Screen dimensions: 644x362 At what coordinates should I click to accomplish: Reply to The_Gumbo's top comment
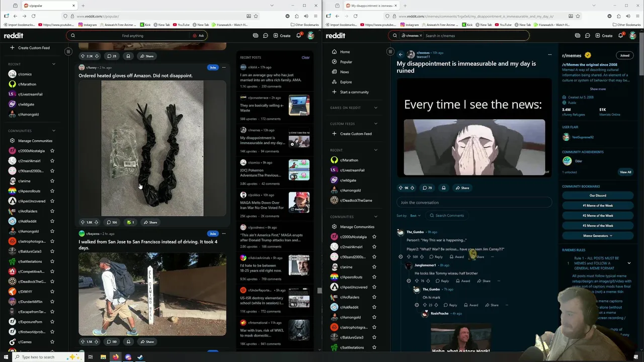[x=436, y=257]
